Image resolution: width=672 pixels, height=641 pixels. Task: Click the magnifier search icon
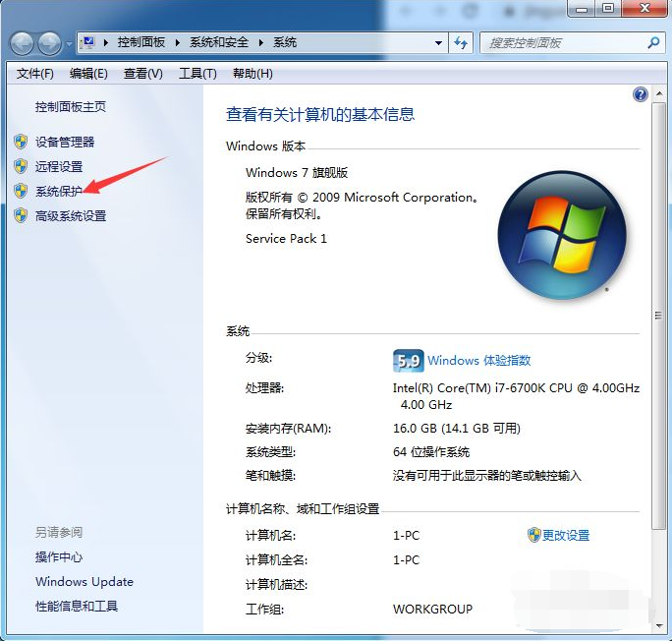coord(653,43)
